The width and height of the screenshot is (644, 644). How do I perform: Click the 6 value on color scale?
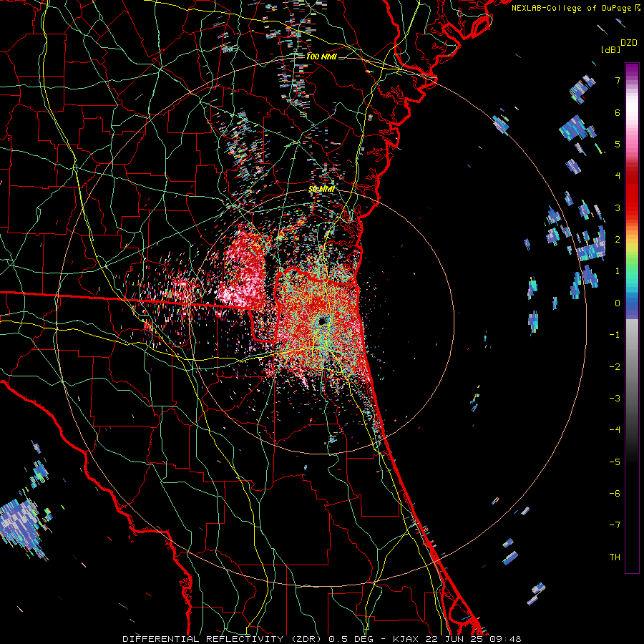618,112
